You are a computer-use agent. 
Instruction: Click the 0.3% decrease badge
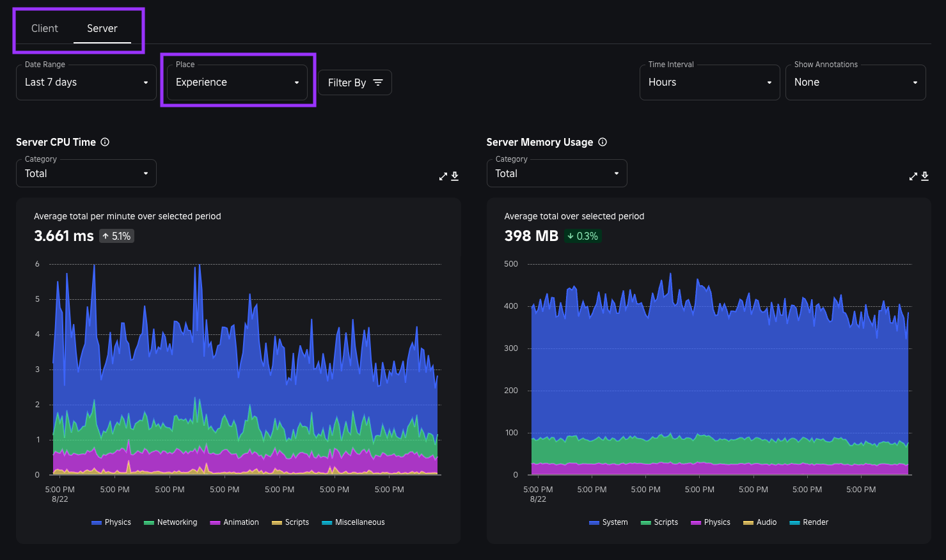[583, 236]
